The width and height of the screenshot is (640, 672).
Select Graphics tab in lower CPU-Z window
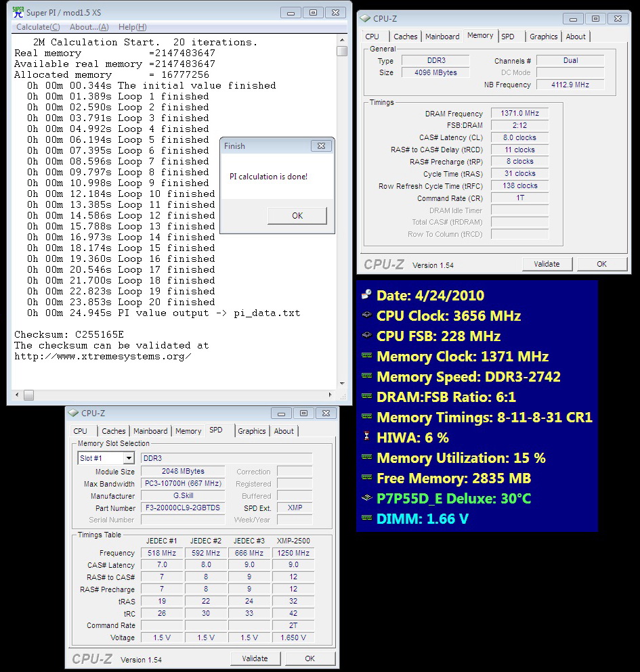coord(252,431)
